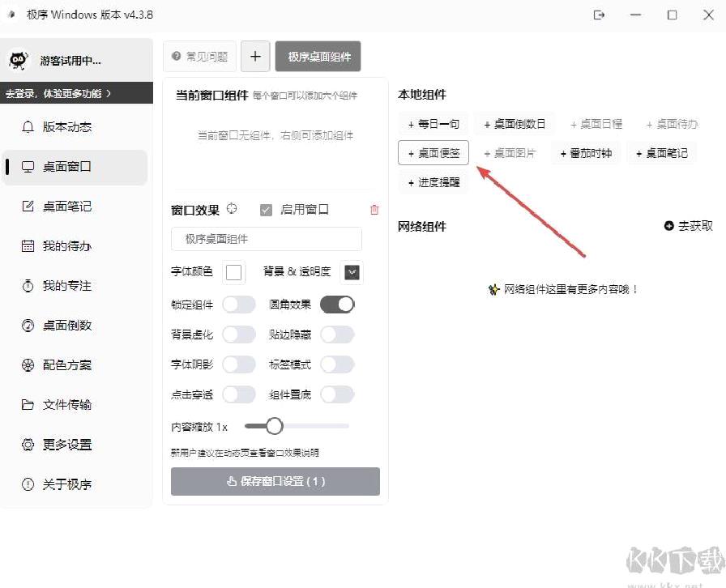The width and height of the screenshot is (726, 588).
Task: Open 配色方案 sidebar item
Action: point(74,365)
